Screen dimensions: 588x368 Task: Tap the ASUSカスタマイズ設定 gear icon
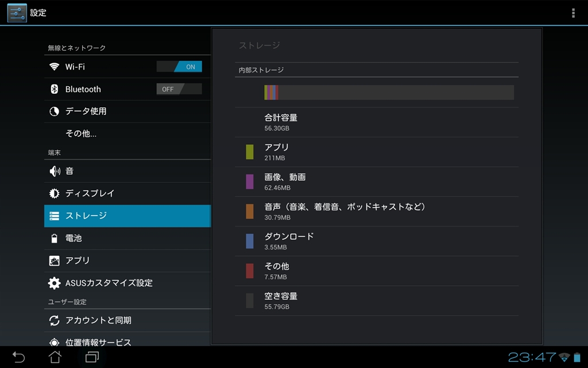(x=55, y=283)
